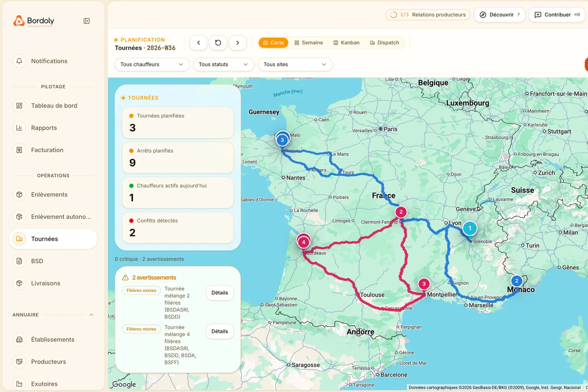Click the Producteurs icon
588x392 pixels.
point(19,362)
